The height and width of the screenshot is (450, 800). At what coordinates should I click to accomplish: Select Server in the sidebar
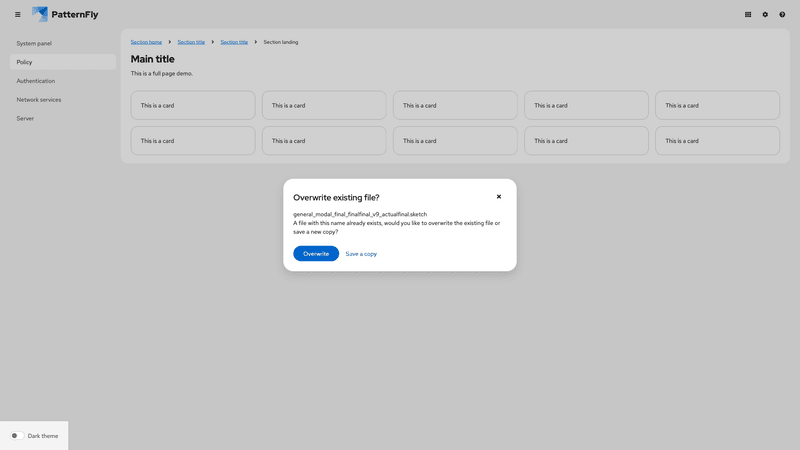pos(25,119)
